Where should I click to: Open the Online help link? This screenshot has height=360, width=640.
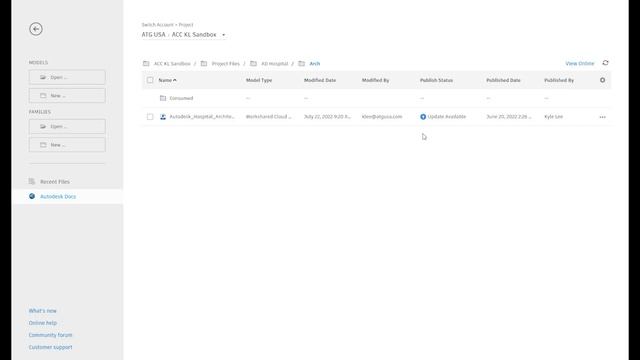pos(43,323)
